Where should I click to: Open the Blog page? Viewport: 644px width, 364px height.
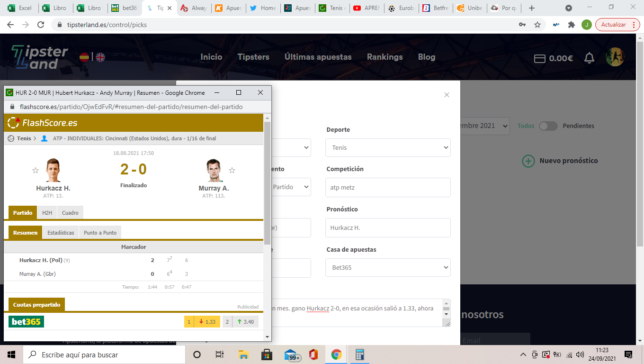click(x=427, y=57)
